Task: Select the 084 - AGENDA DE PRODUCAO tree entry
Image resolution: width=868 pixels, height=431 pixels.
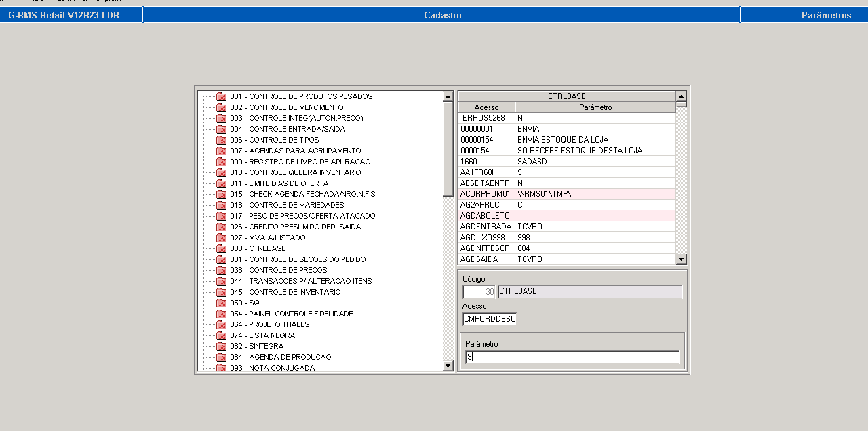Action: point(280,357)
